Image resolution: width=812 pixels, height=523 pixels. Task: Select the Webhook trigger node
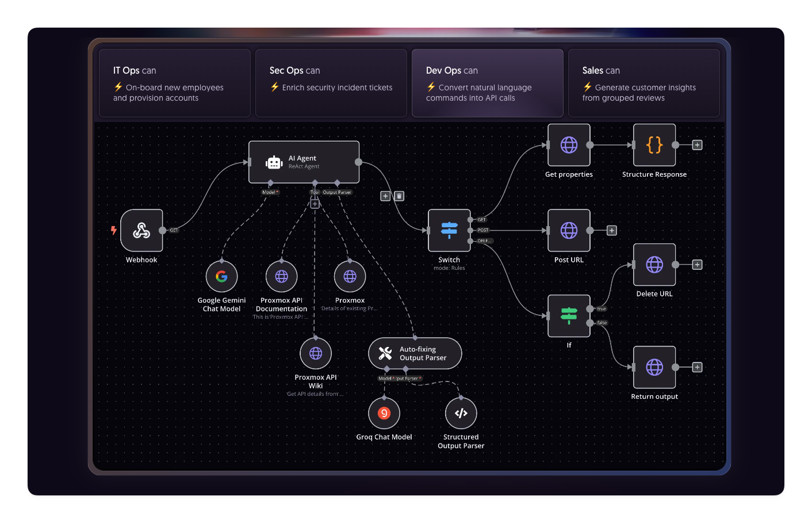[141, 230]
